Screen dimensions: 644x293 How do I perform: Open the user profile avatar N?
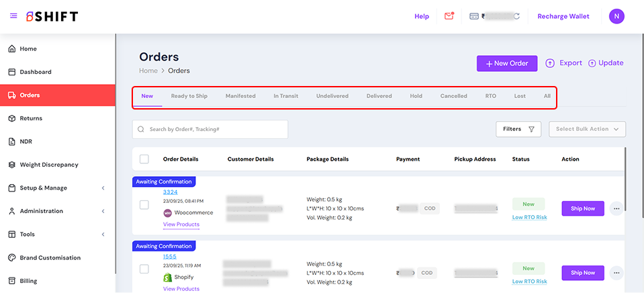(x=616, y=16)
